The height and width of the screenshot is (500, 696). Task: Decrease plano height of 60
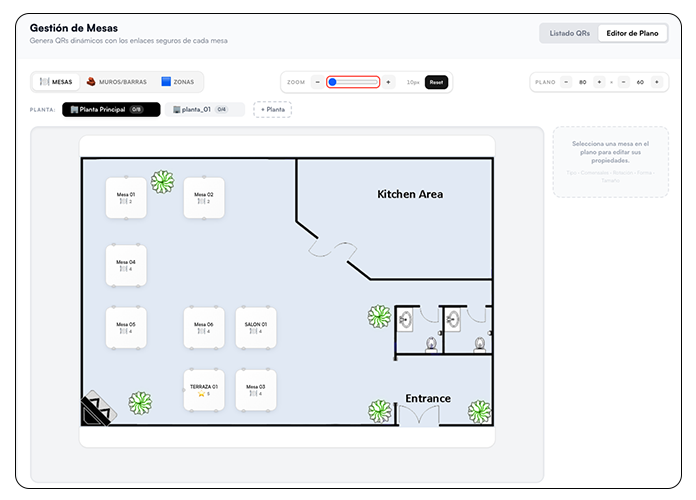(x=624, y=82)
